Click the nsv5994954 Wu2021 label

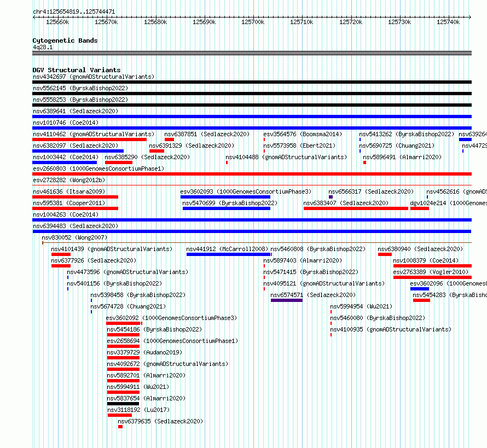361,306
